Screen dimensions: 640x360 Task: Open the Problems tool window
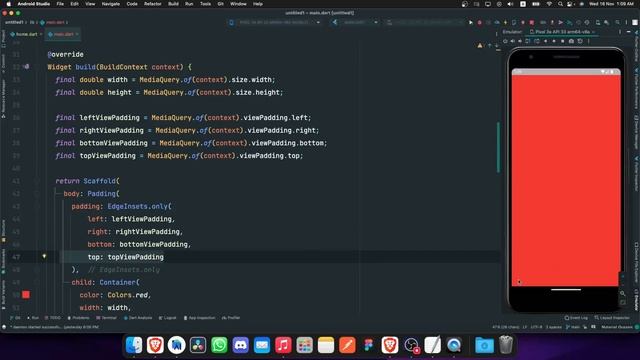(78, 318)
